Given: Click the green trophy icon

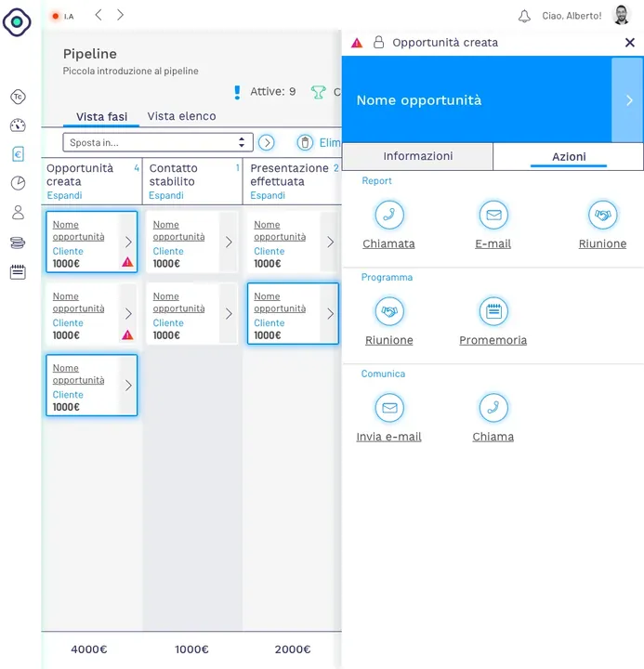Looking at the screenshot, I should click(318, 92).
